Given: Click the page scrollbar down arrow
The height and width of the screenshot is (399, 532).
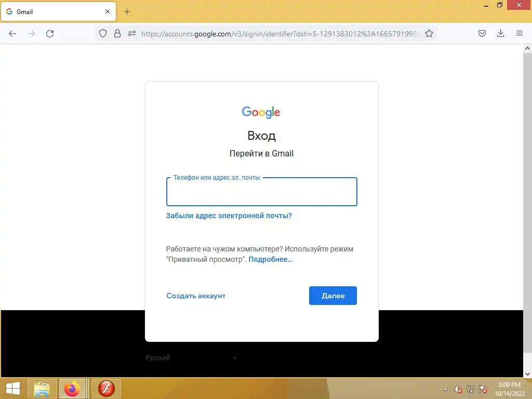Looking at the screenshot, I should click(527, 374).
